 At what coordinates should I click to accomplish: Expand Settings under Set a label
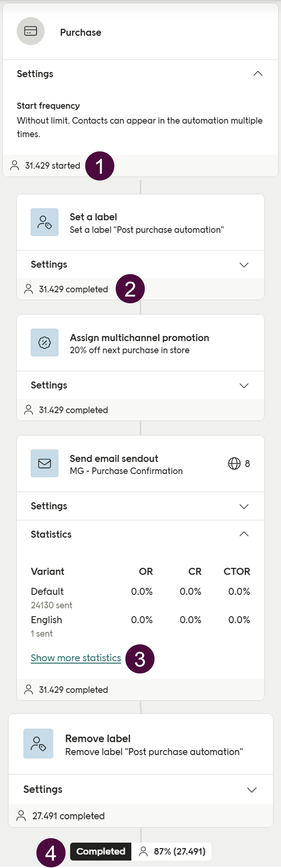click(x=244, y=265)
